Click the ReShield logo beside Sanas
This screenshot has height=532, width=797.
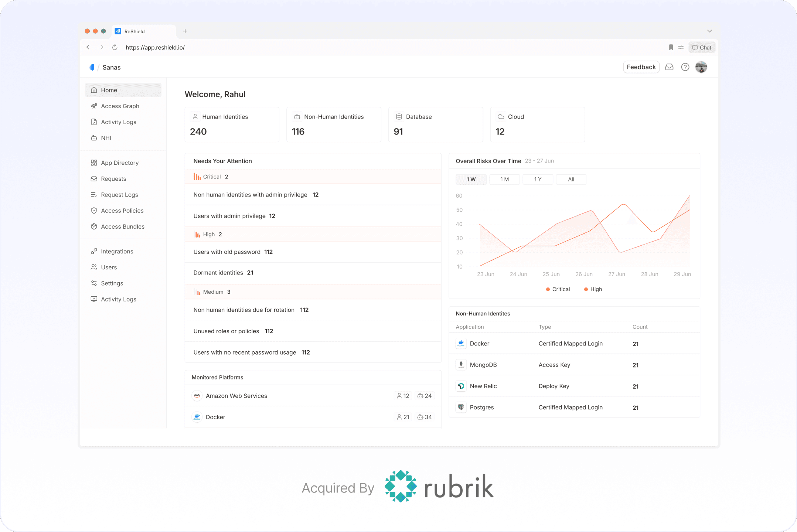coord(92,67)
